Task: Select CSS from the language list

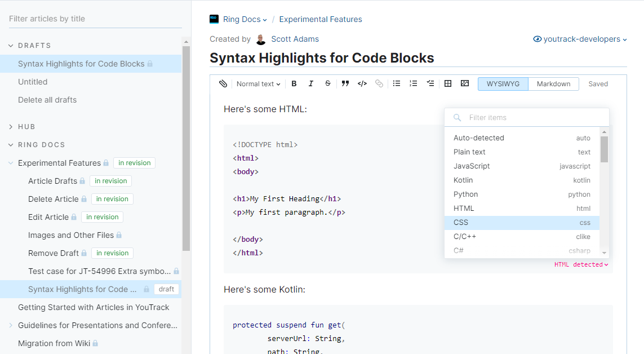Action: 522,223
